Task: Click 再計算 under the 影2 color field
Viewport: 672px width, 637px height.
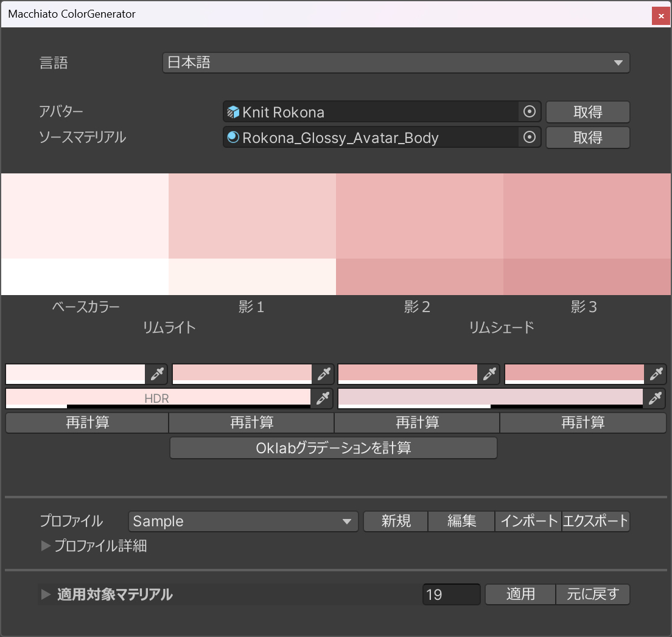Action: coord(417,422)
